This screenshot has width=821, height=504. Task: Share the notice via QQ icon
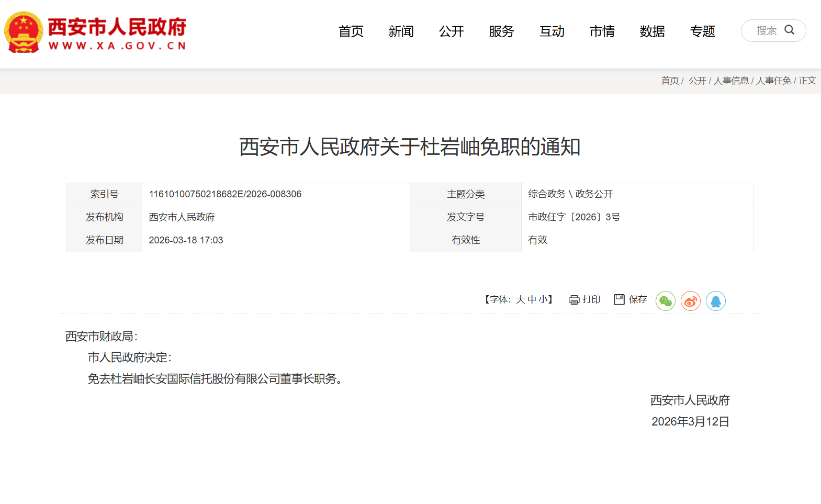click(x=715, y=301)
